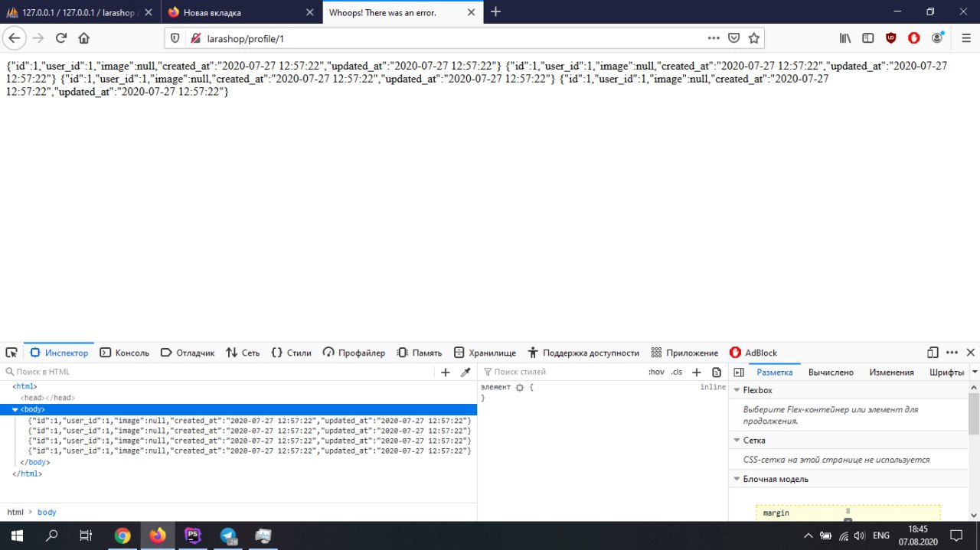Image resolution: width=980 pixels, height=550 pixels.
Task: Switch to the Разметка sidebar tab
Action: coord(775,373)
